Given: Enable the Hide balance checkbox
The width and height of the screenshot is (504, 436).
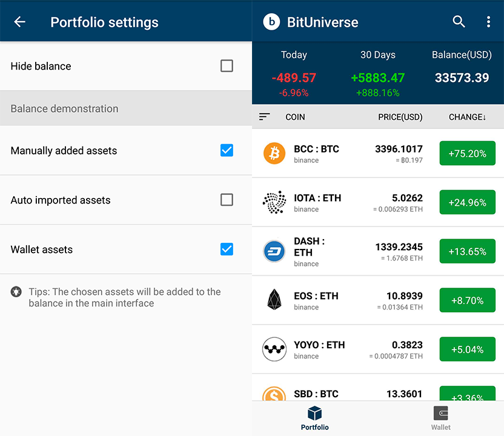Looking at the screenshot, I should [227, 66].
